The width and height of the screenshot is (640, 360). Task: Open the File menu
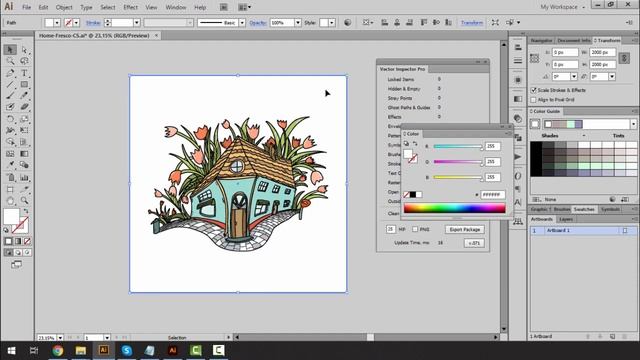click(27, 7)
